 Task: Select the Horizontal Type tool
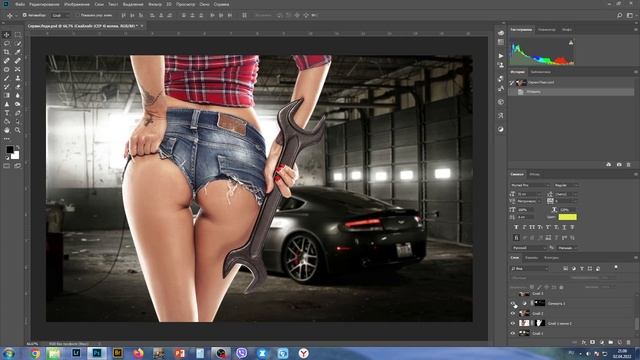tap(7, 113)
